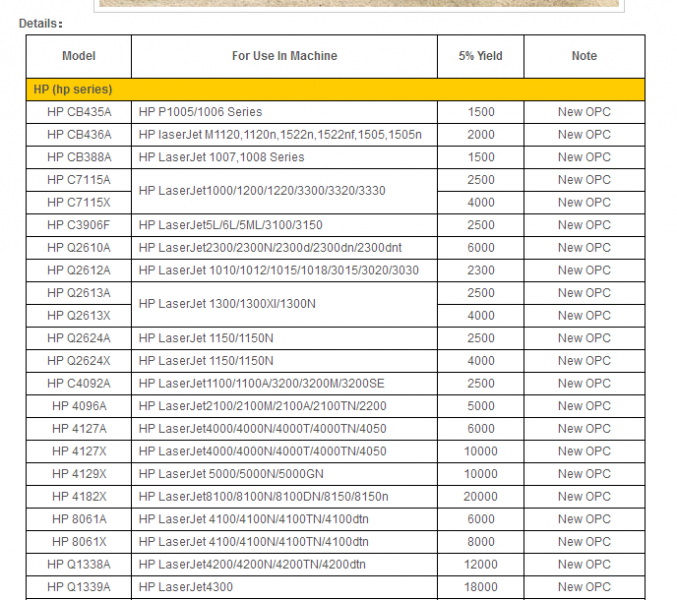
Task: Click the HP Q2610A model cell
Action: tap(79, 248)
